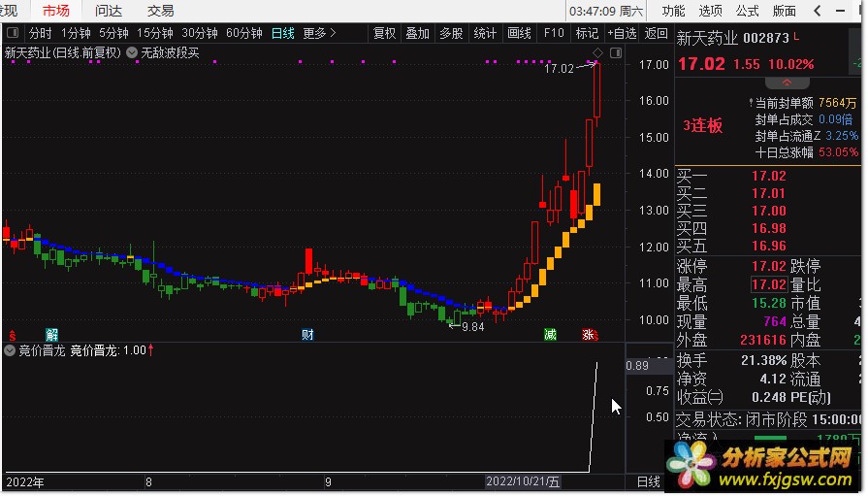Select the 日线 daily period
Screen dimensions: 868x496
pyautogui.click(x=283, y=33)
